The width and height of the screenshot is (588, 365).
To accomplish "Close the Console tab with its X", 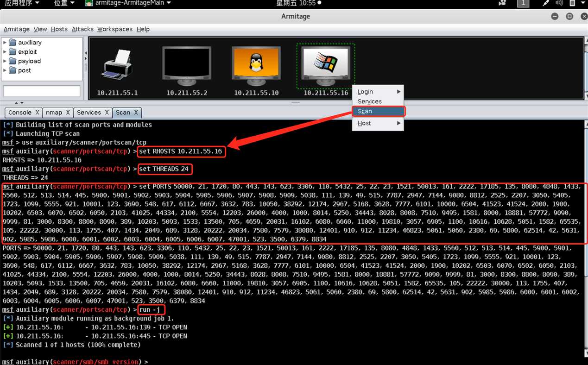I will pos(37,113).
